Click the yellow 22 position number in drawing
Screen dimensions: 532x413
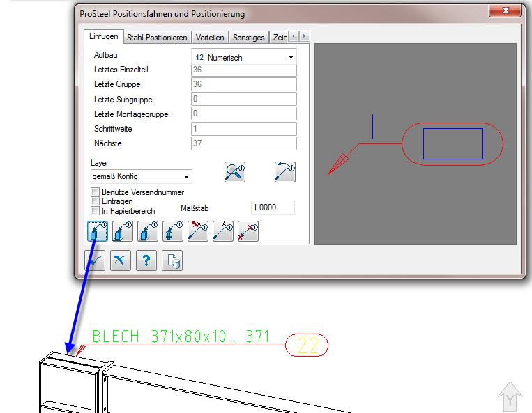pyautogui.click(x=307, y=345)
